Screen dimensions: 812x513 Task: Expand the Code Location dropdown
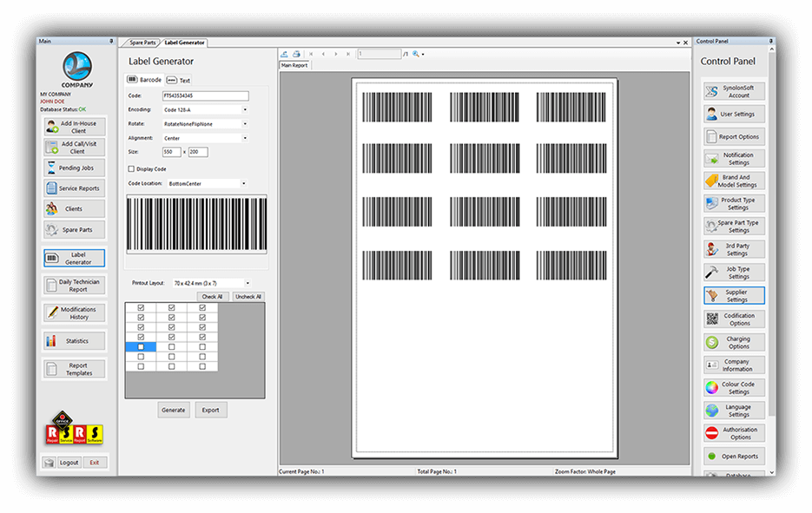(x=243, y=184)
